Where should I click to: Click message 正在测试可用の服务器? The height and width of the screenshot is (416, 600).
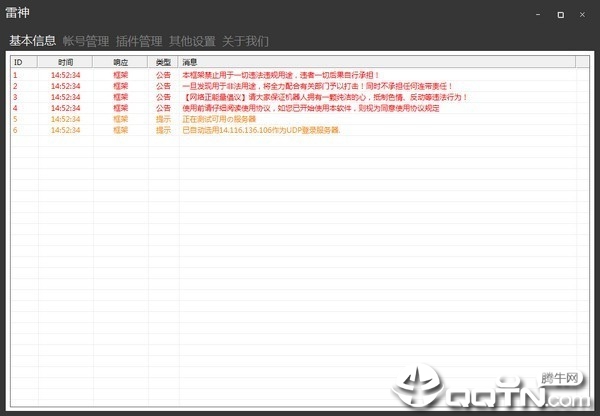pyautogui.click(x=219, y=119)
